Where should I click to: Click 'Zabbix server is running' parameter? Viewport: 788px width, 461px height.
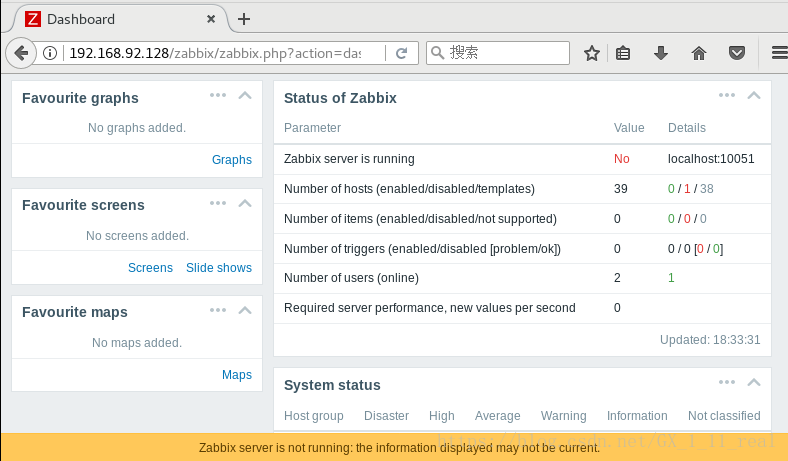(349, 159)
